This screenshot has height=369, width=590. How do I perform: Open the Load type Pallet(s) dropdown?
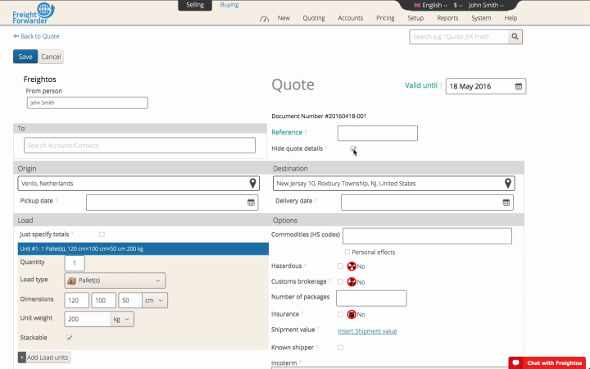click(x=115, y=281)
